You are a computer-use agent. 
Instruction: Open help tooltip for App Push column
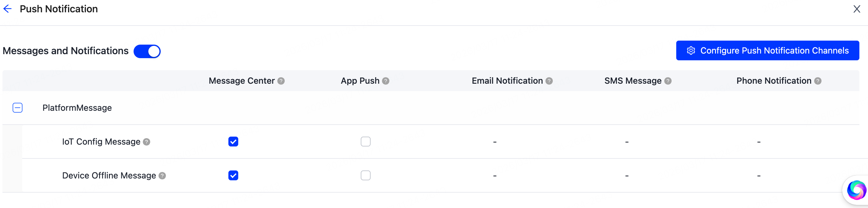[x=385, y=81]
